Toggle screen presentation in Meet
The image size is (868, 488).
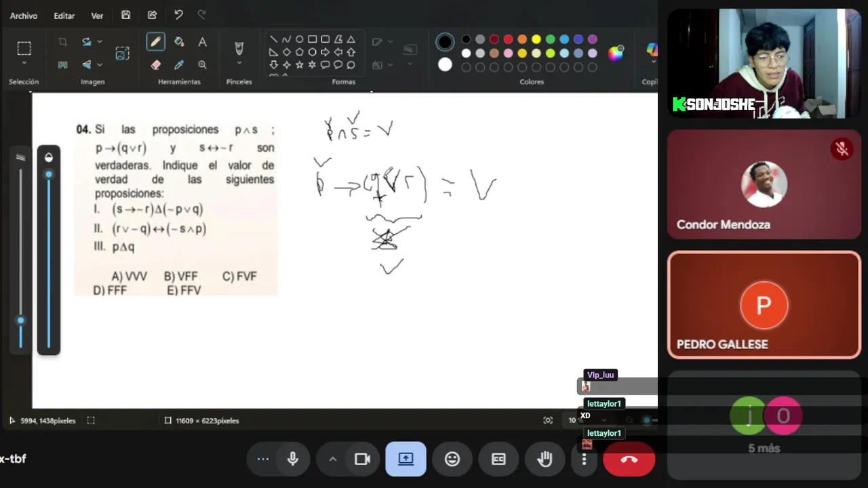coord(406,459)
